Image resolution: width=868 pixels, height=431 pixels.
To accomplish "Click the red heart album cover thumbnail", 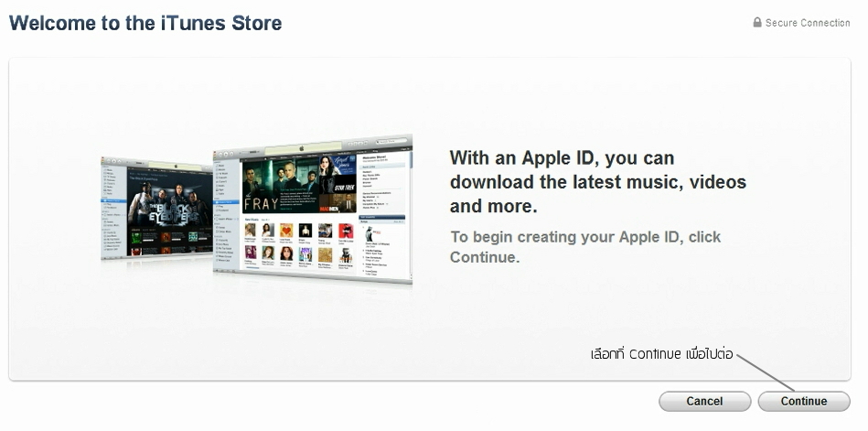I will tap(286, 231).
